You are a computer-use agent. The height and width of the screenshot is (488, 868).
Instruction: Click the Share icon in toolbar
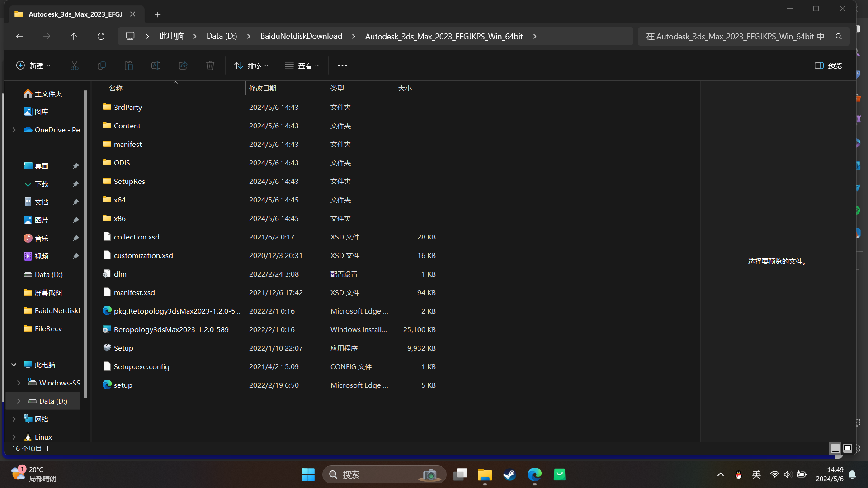pyautogui.click(x=183, y=66)
